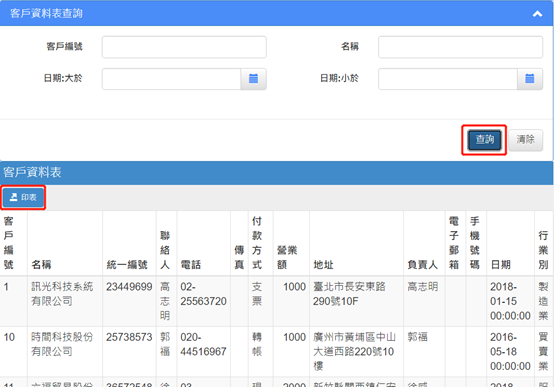Click 行業別 cell 製造業
The height and width of the screenshot is (387, 554).
[x=543, y=301]
